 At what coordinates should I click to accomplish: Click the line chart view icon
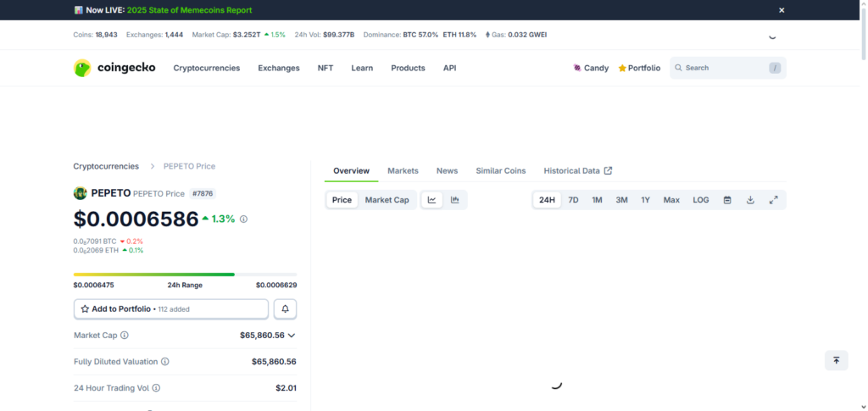point(431,200)
